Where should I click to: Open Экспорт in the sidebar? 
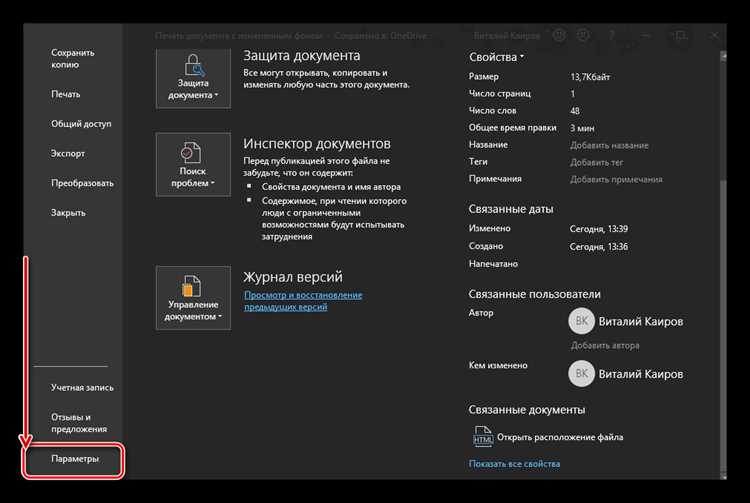pos(68,153)
